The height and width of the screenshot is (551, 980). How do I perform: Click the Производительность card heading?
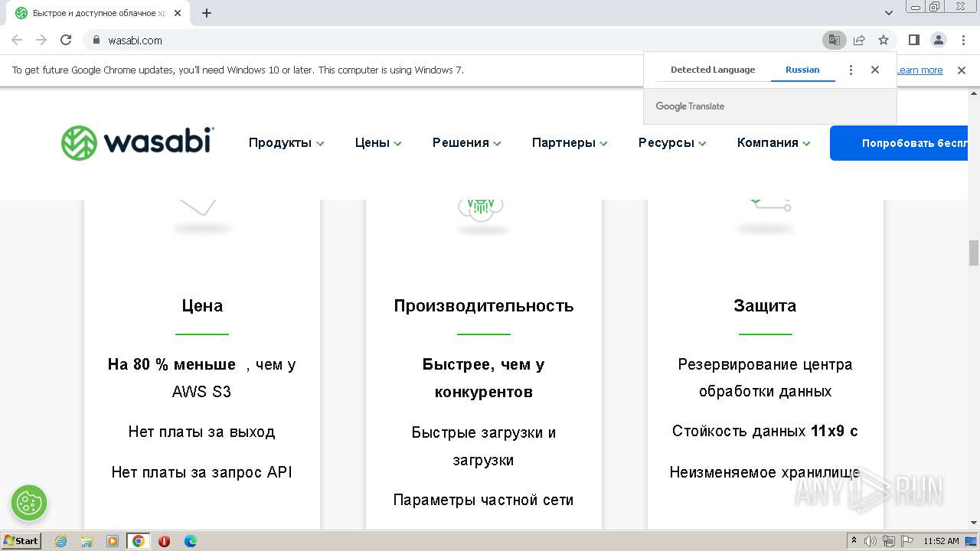(x=484, y=306)
